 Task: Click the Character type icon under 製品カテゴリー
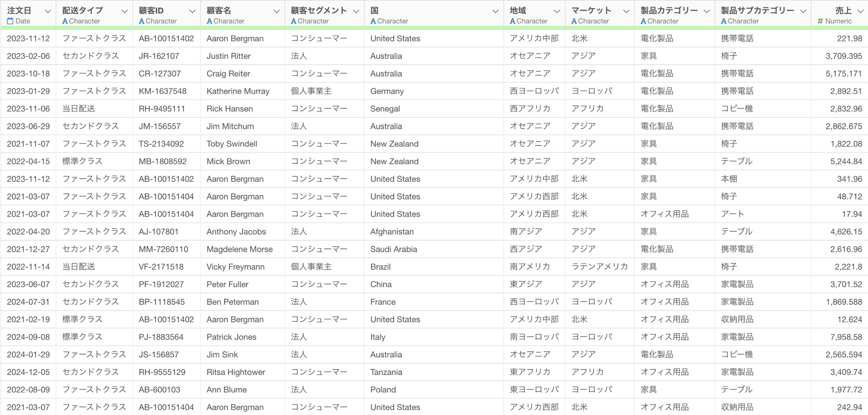(x=643, y=21)
